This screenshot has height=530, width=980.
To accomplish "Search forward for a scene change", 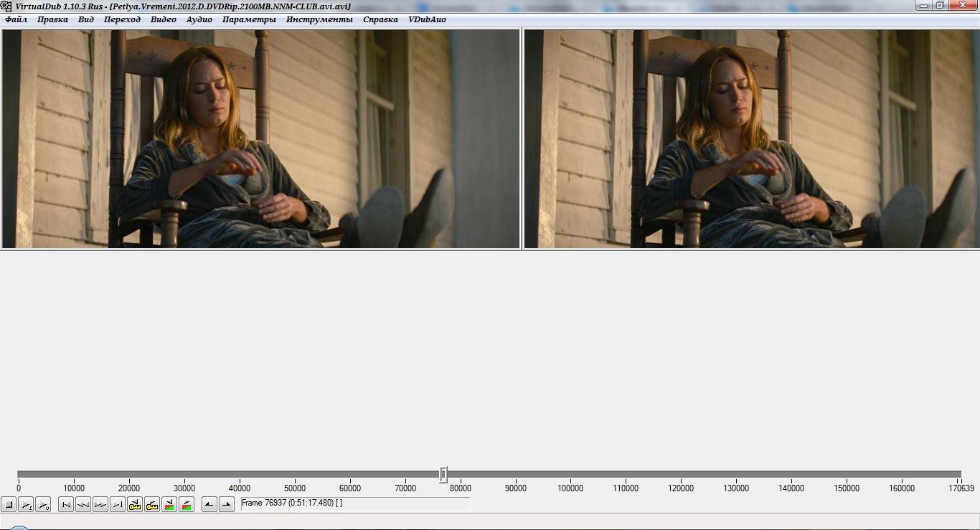I will click(x=187, y=504).
